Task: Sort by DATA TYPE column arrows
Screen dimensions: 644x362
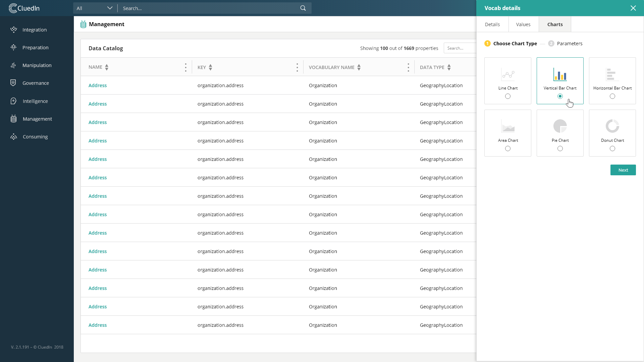Action: click(x=449, y=67)
